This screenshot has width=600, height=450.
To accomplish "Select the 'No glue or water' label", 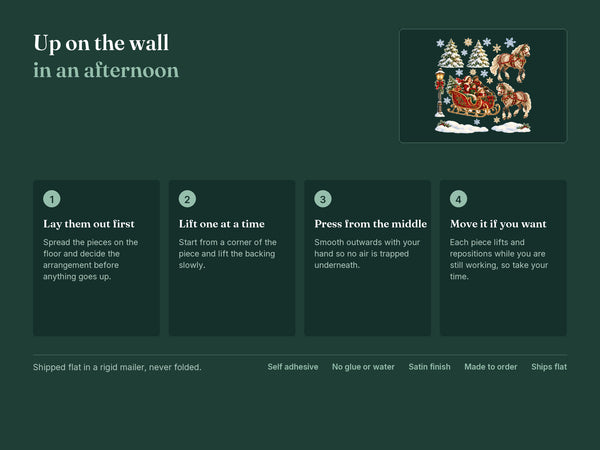I will point(363,367).
